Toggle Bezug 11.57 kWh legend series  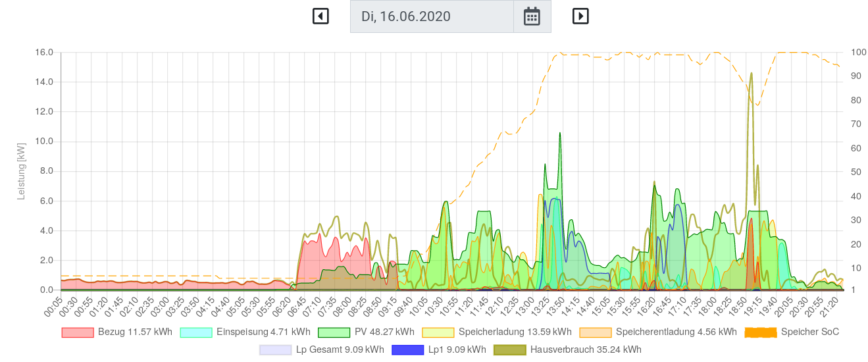coord(117,332)
